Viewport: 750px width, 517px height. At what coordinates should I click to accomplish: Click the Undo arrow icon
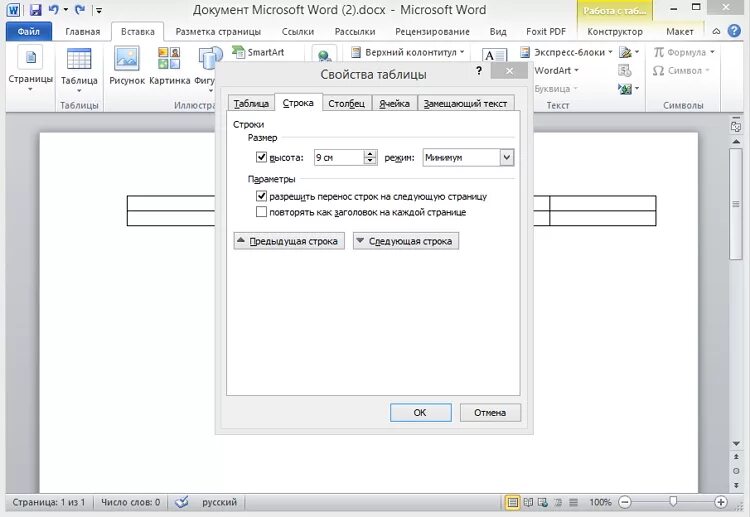[54, 10]
